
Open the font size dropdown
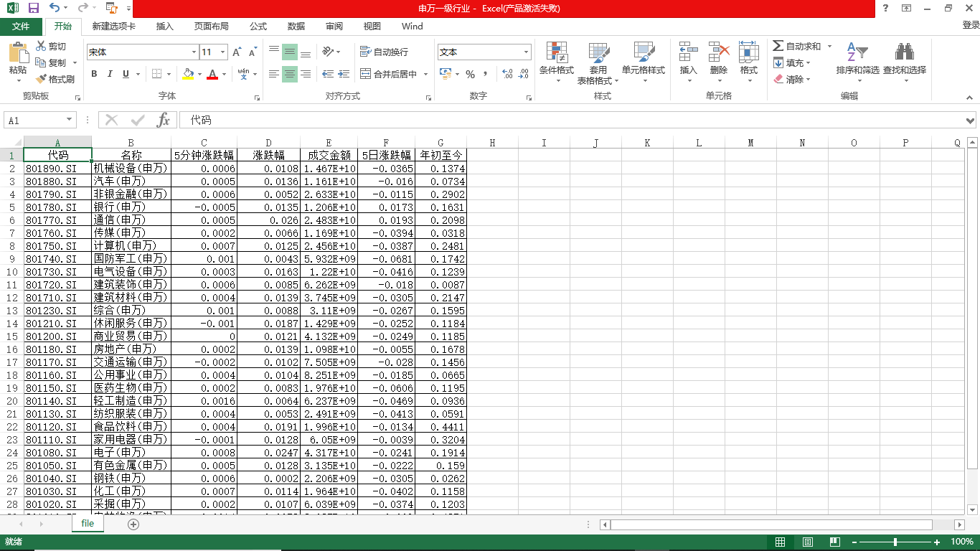pyautogui.click(x=223, y=52)
